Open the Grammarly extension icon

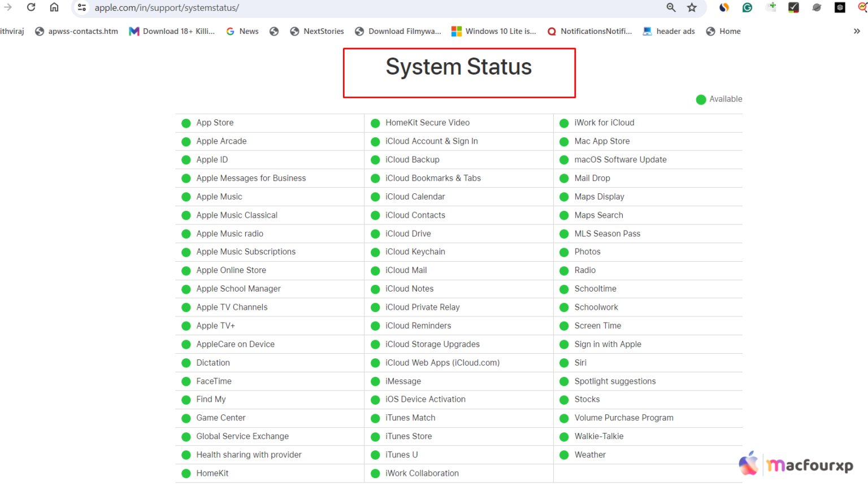point(747,7)
